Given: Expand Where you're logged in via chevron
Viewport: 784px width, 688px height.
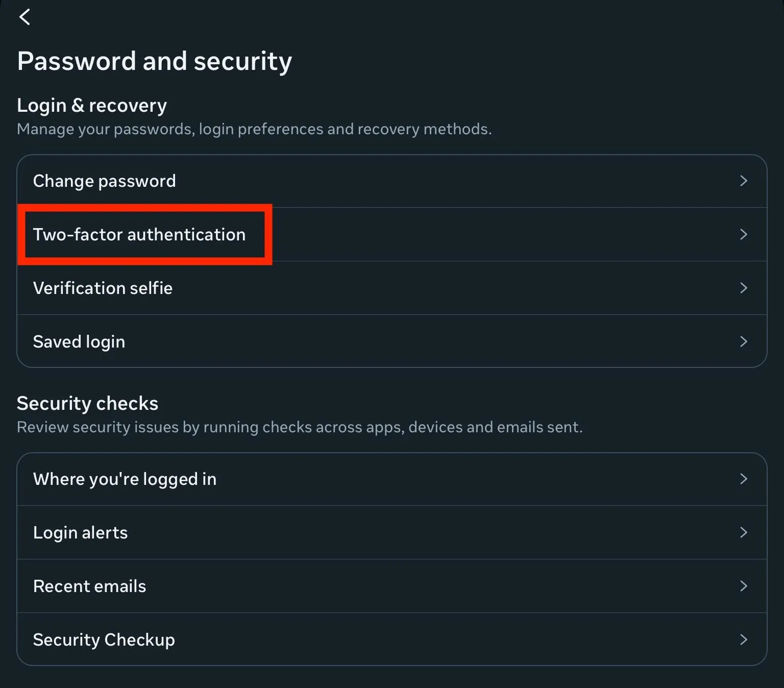Looking at the screenshot, I should [743, 479].
